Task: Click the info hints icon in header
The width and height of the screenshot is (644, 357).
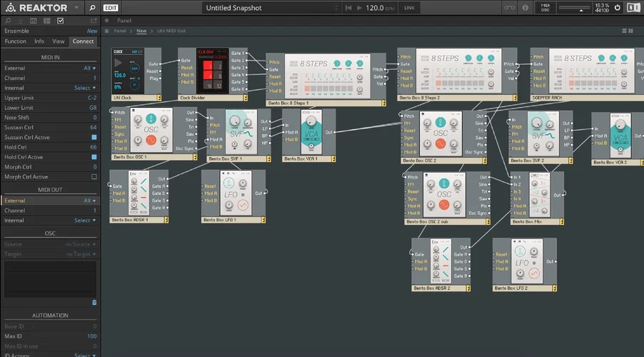Action: pos(527,8)
